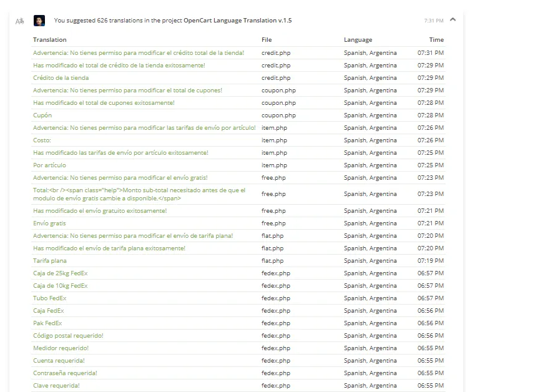558x392 pixels.
Task: Click the 7:31 PM timestamp in activity header
Action: [x=433, y=21]
